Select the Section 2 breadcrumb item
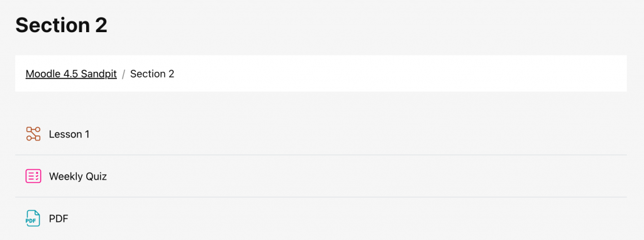 (152, 74)
